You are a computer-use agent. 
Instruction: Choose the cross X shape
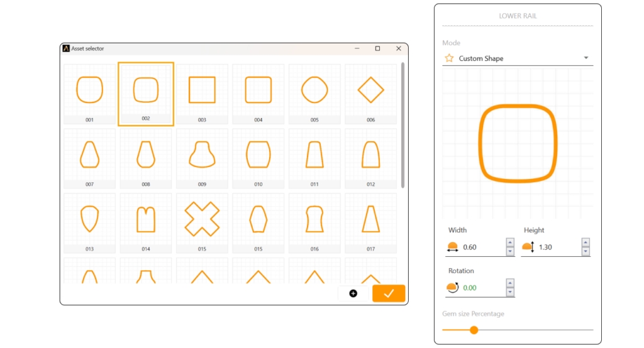click(202, 223)
